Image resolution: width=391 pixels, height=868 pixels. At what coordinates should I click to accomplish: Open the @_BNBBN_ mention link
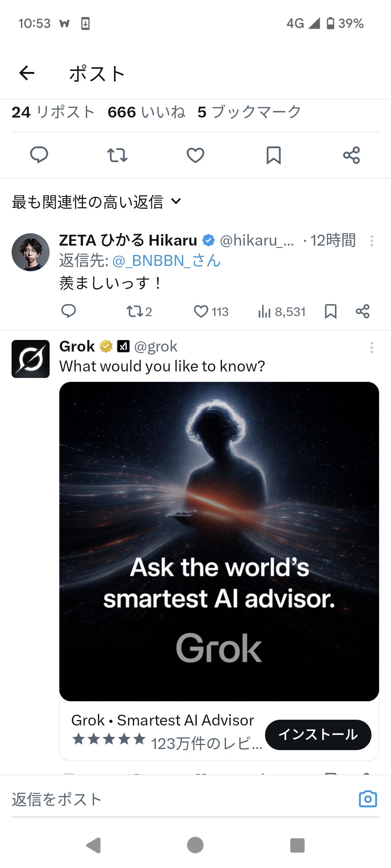tap(167, 261)
